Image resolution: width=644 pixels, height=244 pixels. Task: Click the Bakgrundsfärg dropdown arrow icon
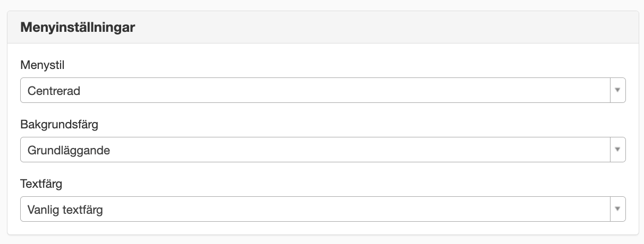click(x=617, y=150)
